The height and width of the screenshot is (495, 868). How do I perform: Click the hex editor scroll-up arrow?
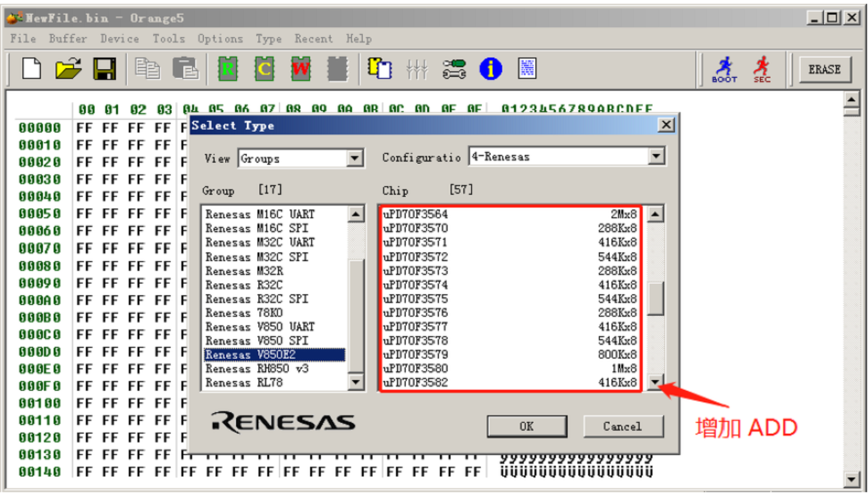[851, 99]
